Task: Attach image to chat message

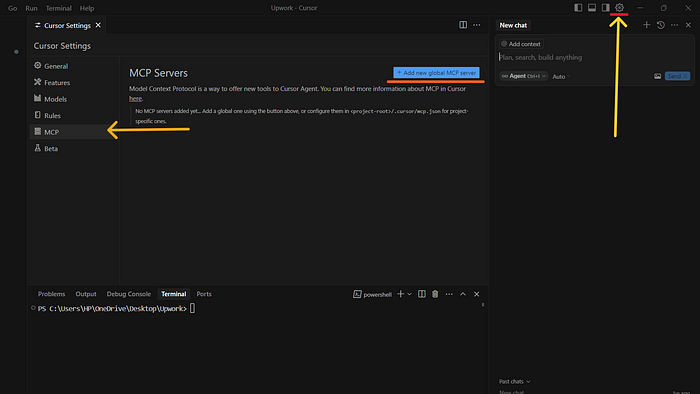Action: coord(658,76)
